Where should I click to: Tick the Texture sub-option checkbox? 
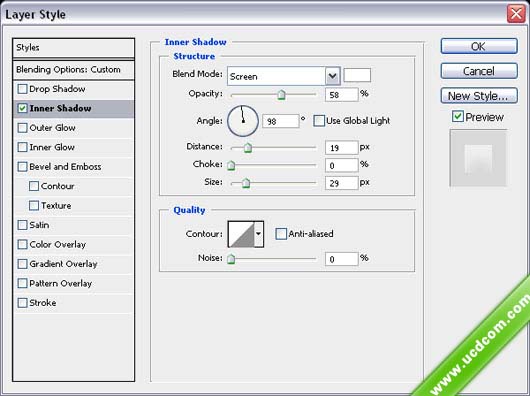click(34, 205)
